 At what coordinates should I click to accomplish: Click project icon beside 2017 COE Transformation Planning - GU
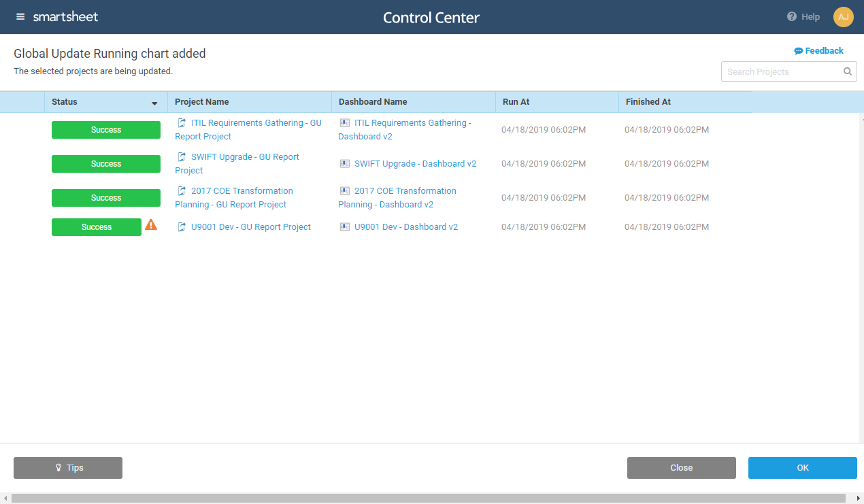coord(182,191)
